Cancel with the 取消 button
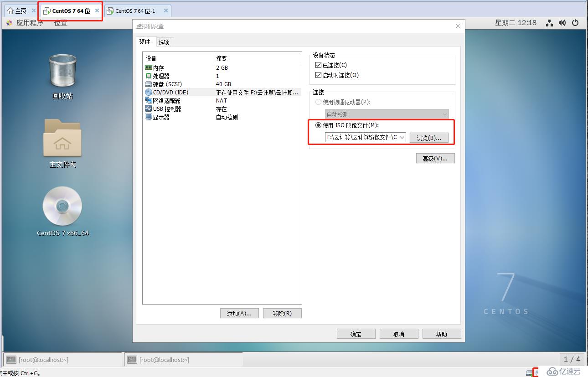588x377 pixels. pyautogui.click(x=399, y=334)
